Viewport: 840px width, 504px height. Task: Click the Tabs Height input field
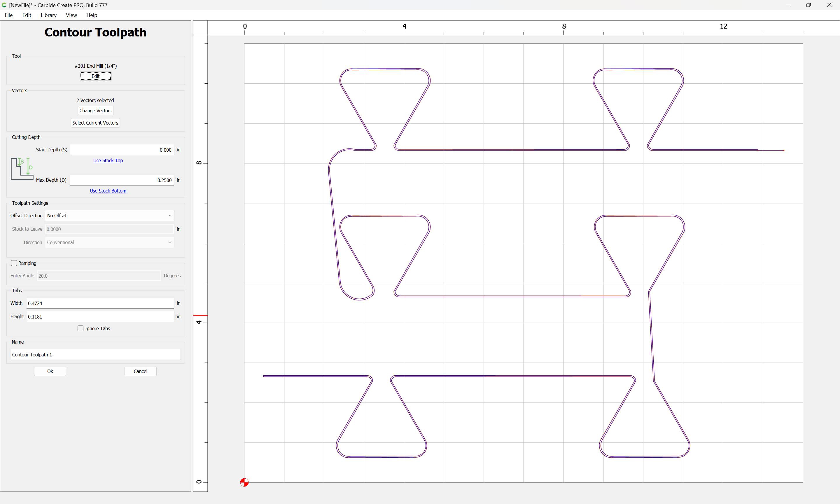tap(100, 316)
